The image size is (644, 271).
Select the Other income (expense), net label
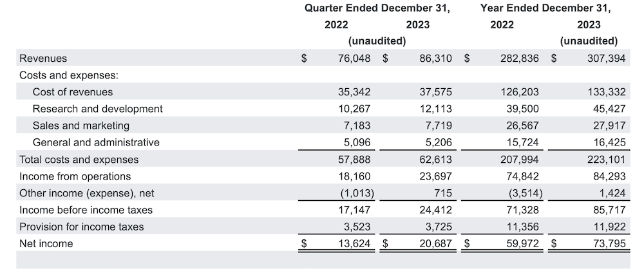87,193
